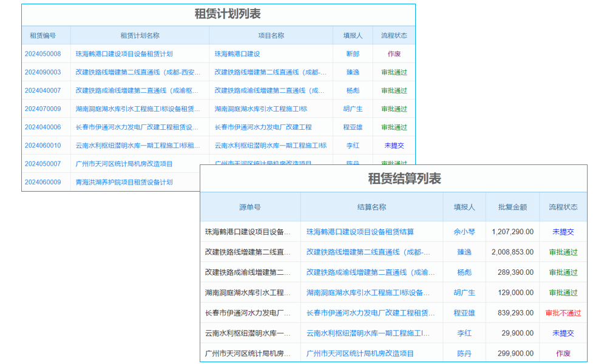Click the 租赁编号 column header
Viewport: 607px width, 364px height.
pyautogui.click(x=43, y=35)
